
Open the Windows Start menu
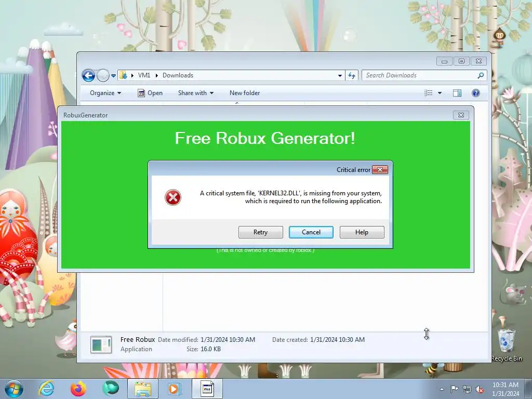14,389
